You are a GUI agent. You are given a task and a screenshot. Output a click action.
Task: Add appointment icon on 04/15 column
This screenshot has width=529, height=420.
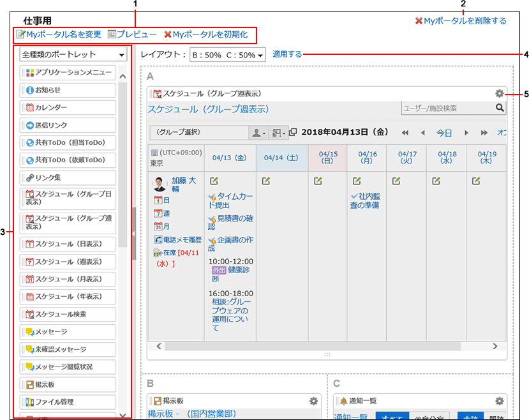[318, 181]
